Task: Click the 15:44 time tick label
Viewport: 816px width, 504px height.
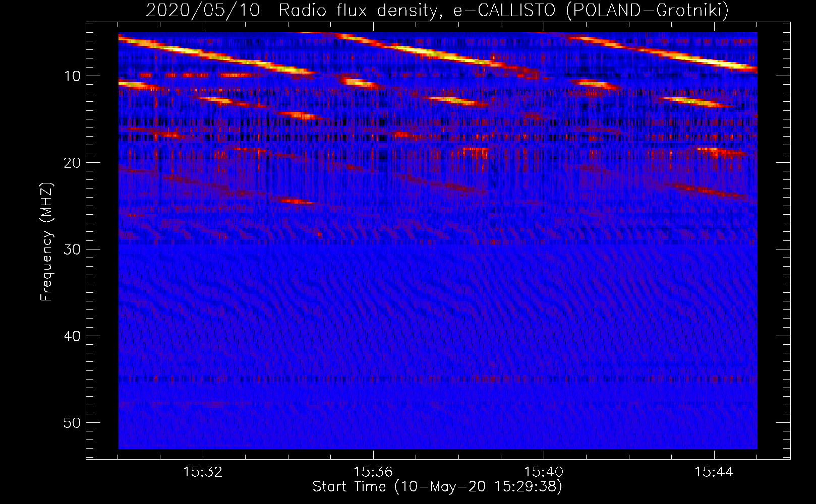Action: tap(714, 472)
